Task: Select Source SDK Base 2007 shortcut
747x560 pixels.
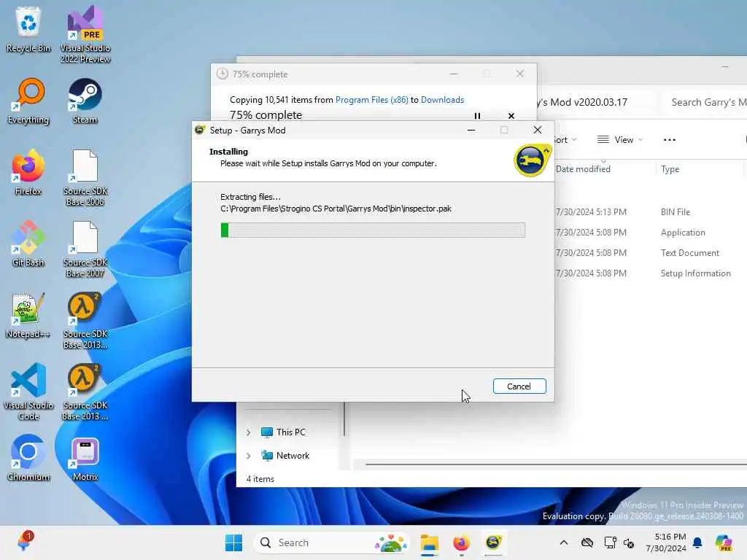Action: coord(85,249)
